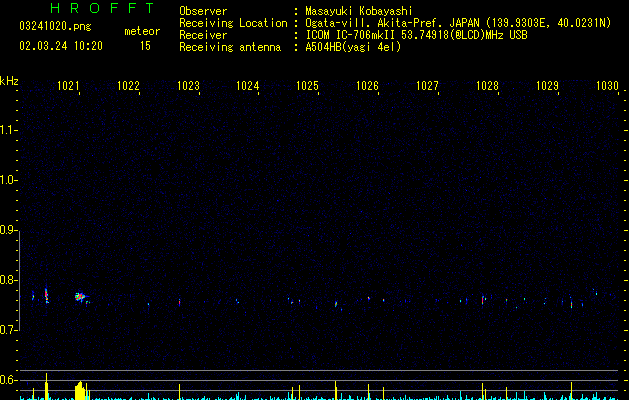Image resolution: width=629 pixels, height=400 pixels.
Task: Click the widest yellow intensity block after 1021
Action: 80,391
